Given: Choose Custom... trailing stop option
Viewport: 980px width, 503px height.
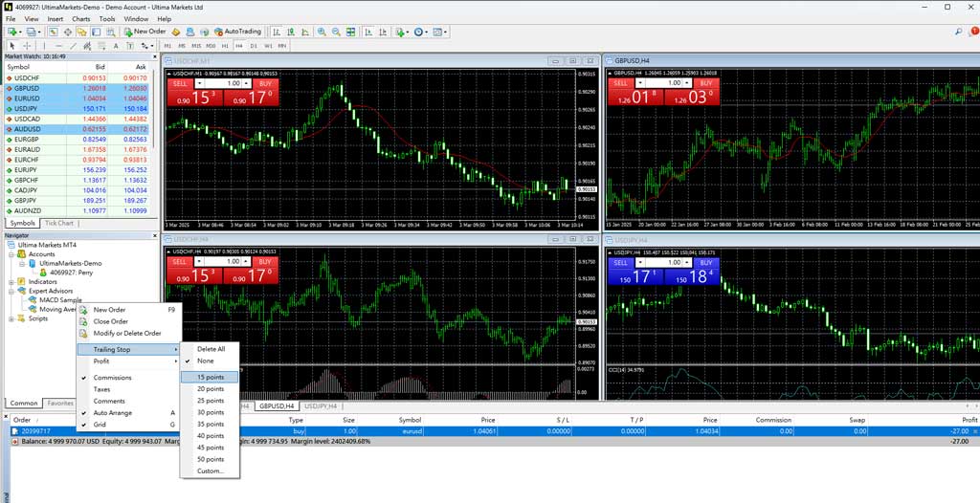Looking at the screenshot, I should pos(210,471).
